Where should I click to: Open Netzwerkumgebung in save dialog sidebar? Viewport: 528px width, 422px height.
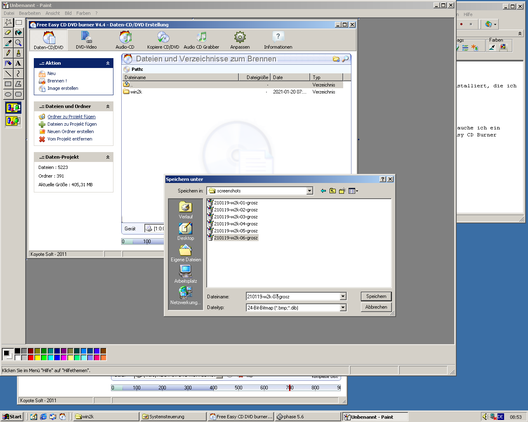coord(186,295)
